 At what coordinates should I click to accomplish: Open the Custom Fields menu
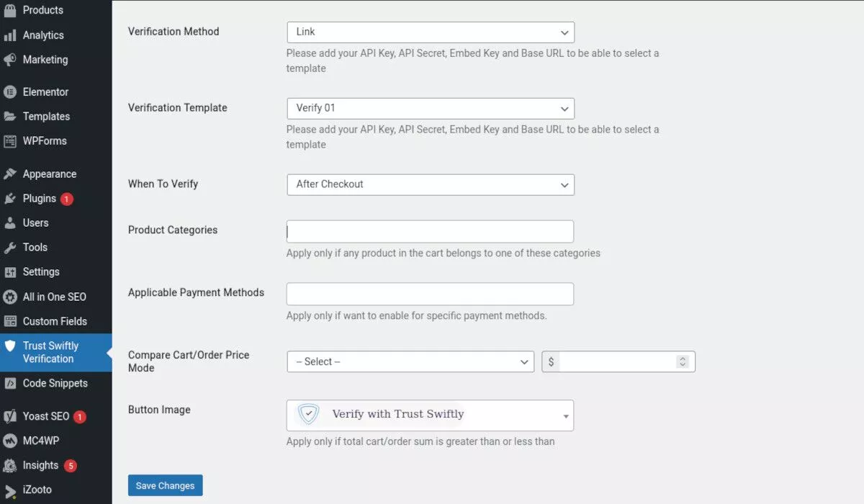(x=56, y=321)
